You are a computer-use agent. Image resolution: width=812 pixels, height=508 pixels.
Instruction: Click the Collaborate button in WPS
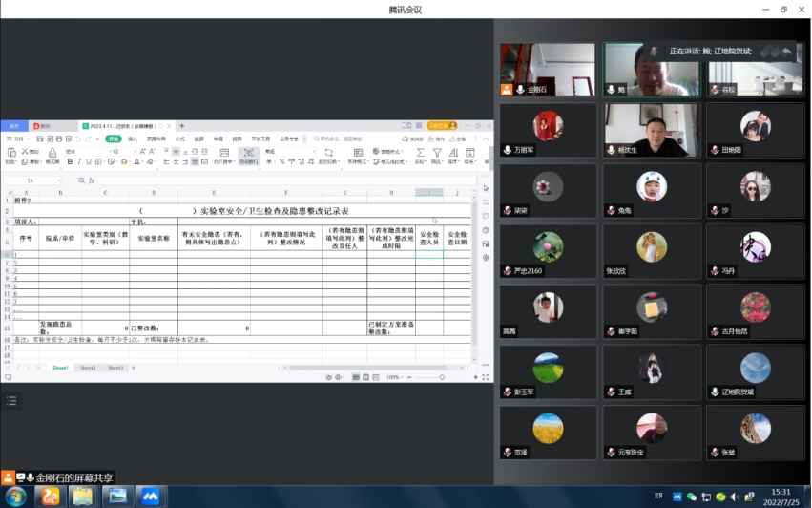coord(437,138)
